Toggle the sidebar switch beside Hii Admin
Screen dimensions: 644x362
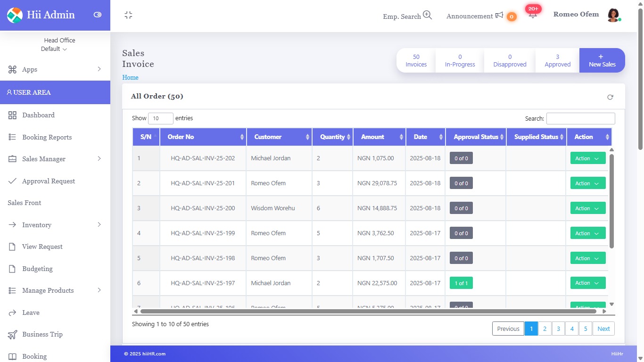tap(98, 15)
